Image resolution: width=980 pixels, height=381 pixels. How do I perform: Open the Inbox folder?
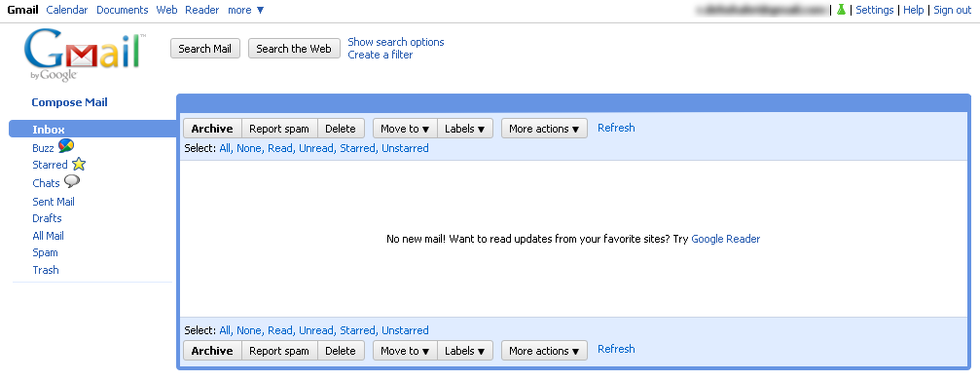pos(92,129)
